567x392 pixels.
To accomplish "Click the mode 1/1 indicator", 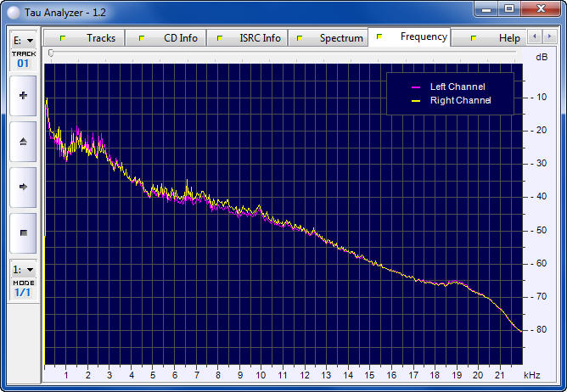I will pos(23,293).
